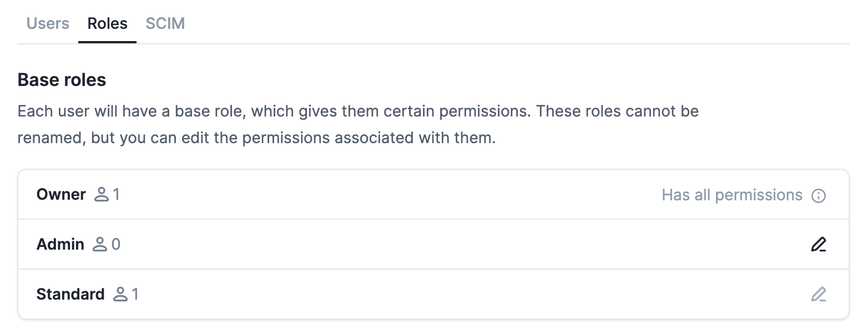Click the info icon beside Has all permissions

pos(819,196)
